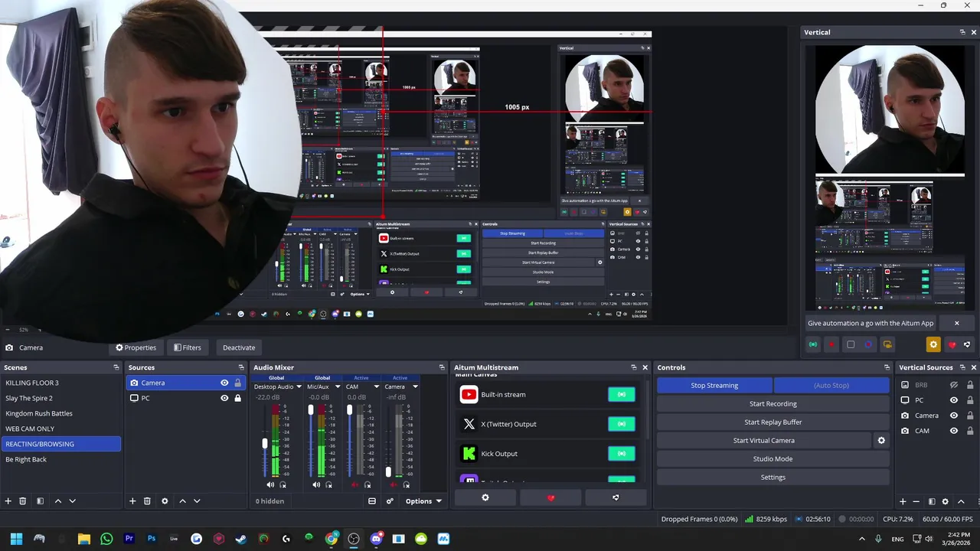Click vertical canvas record red dot
This screenshot has height=551, width=980.
(x=831, y=344)
